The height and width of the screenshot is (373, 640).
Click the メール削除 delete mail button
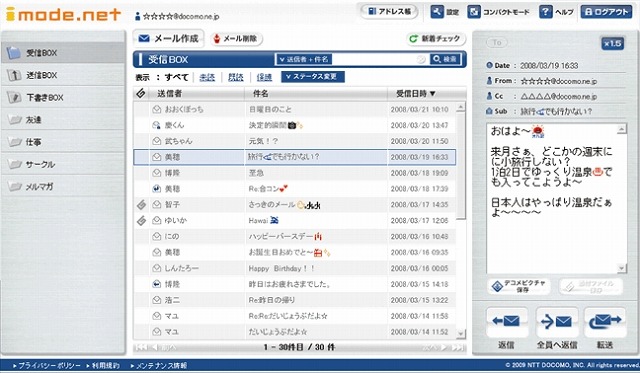(236, 39)
